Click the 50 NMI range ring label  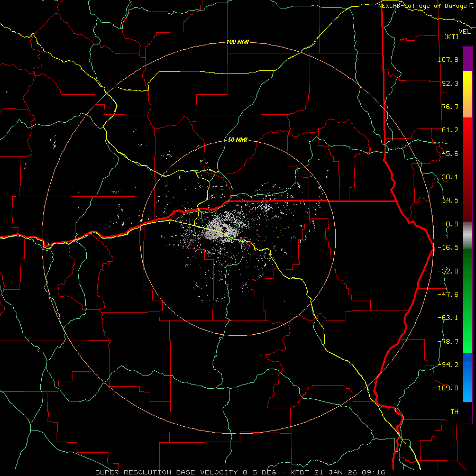tap(237, 140)
